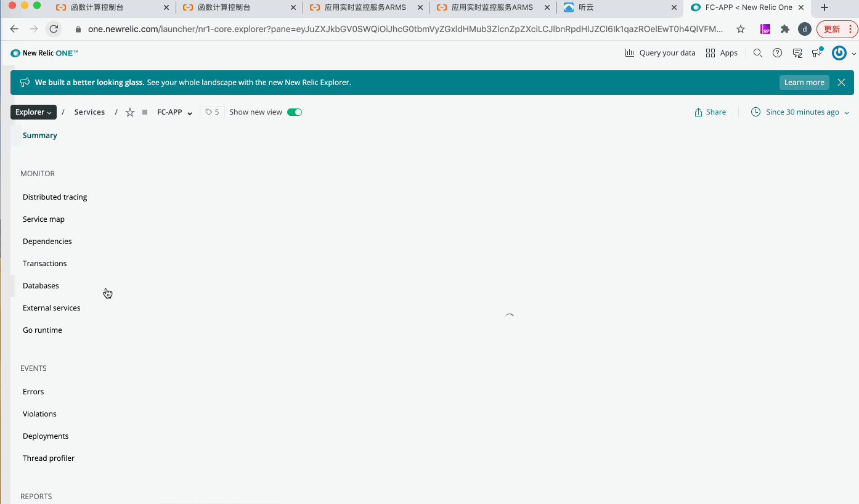Switch to the second 函数计算控制台 tab
The width and height of the screenshot is (859, 504).
[239, 7]
